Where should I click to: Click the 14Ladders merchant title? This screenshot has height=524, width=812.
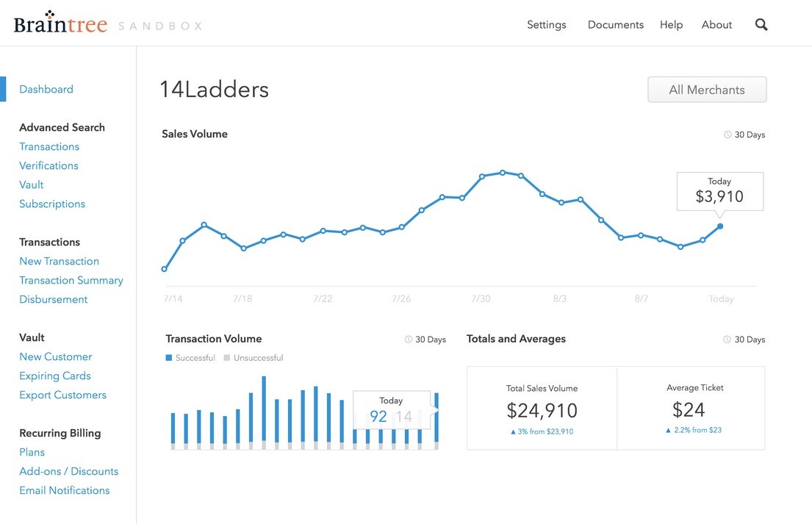(214, 89)
